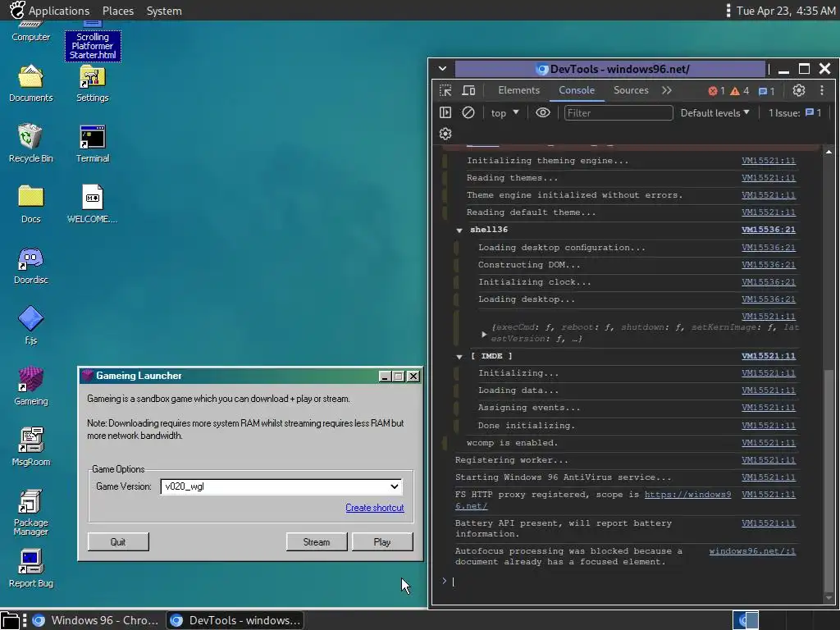Image resolution: width=840 pixels, height=630 pixels.
Task: Open the console settings gear icon
Action: 445,134
